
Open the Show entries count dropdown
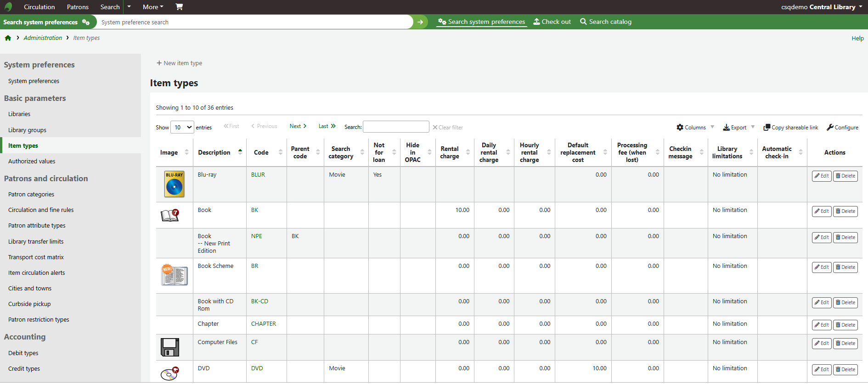click(182, 128)
